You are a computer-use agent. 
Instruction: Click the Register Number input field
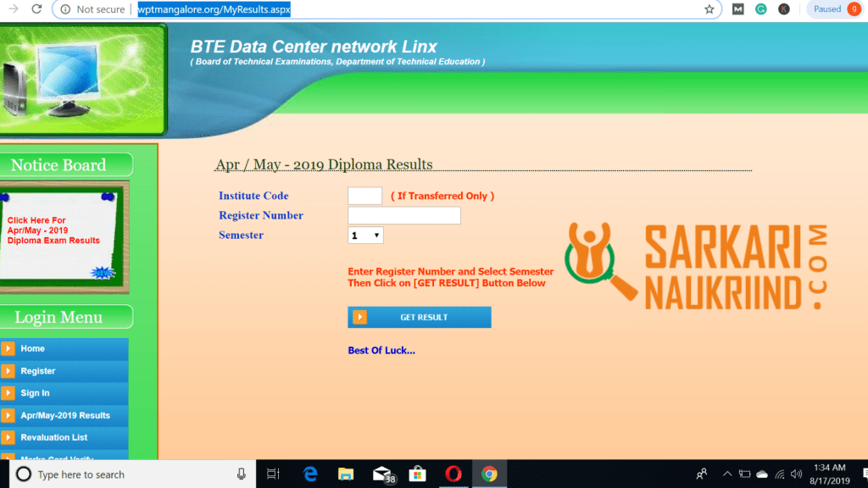click(x=404, y=215)
